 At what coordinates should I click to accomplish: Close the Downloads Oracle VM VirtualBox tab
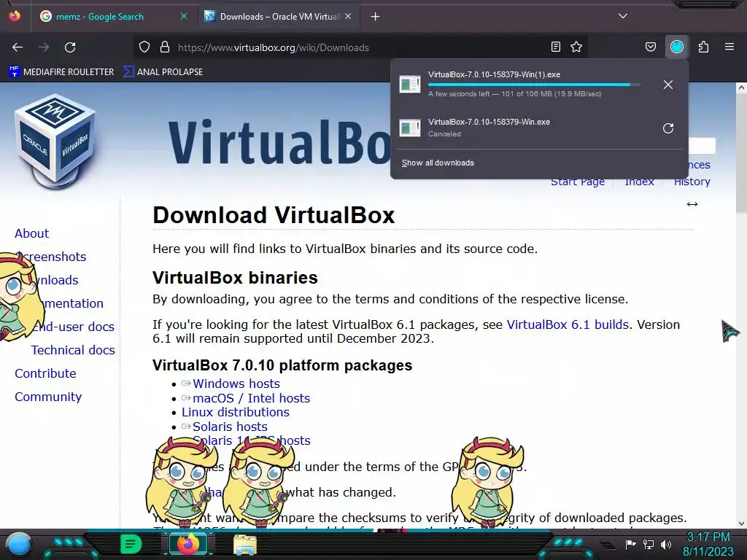(348, 16)
